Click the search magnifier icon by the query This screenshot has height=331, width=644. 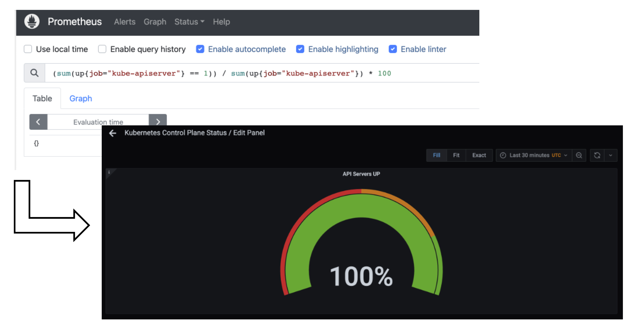[x=34, y=73]
